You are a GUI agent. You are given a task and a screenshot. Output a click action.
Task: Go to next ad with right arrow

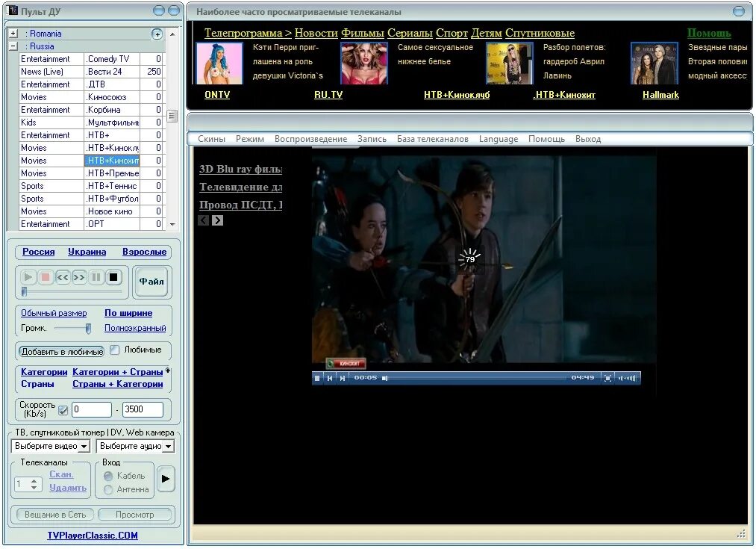point(217,220)
